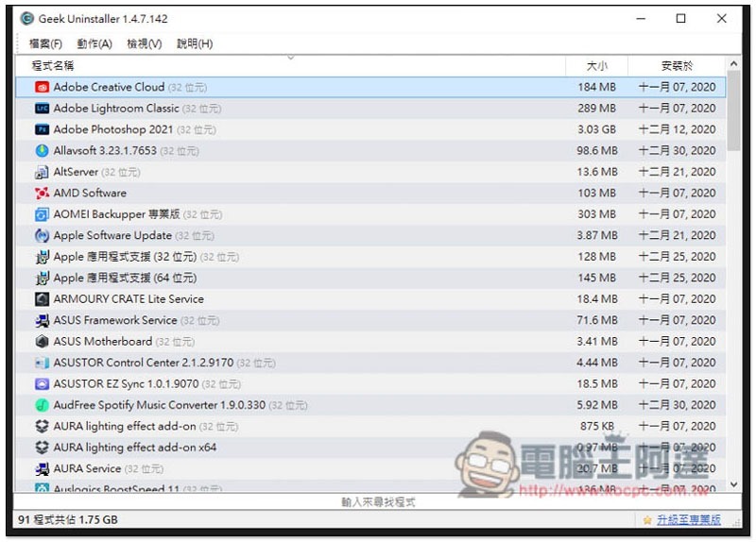This screenshot has height=542, width=756.
Task: Click the ASUSTOR EZ Sync icon
Action: click(x=42, y=384)
